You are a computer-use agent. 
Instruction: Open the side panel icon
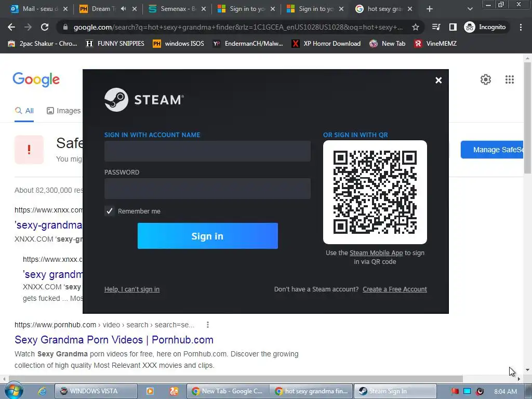point(453,27)
